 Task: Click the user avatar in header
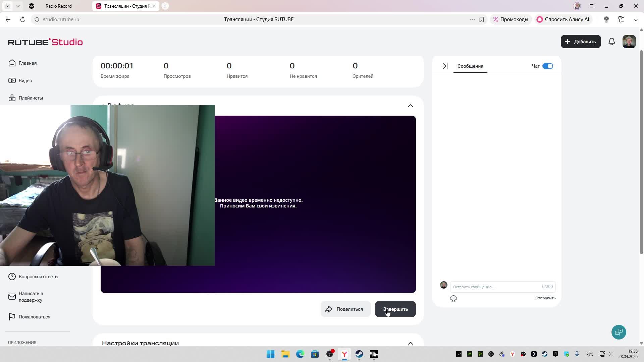pos(629,42)
